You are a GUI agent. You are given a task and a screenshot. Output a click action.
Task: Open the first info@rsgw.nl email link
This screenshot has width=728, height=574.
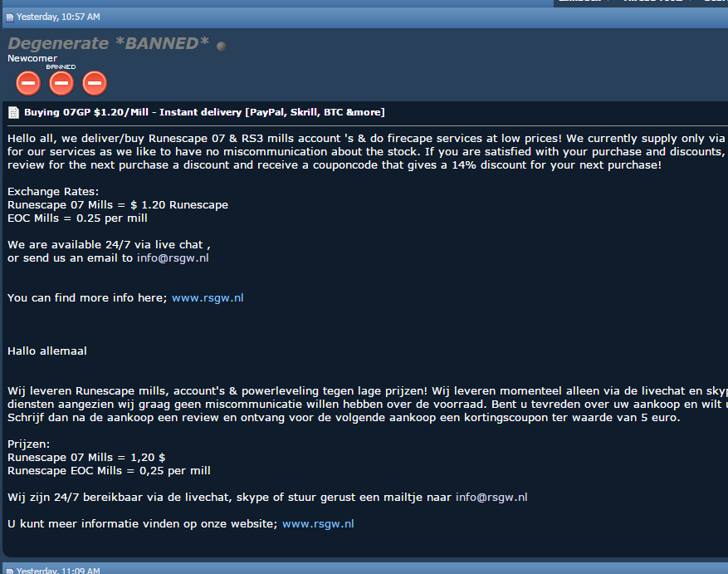[x=173, y=258]
